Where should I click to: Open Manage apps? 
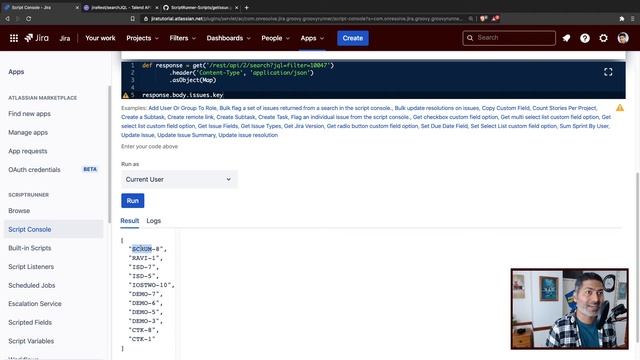(x=28, y=133)
